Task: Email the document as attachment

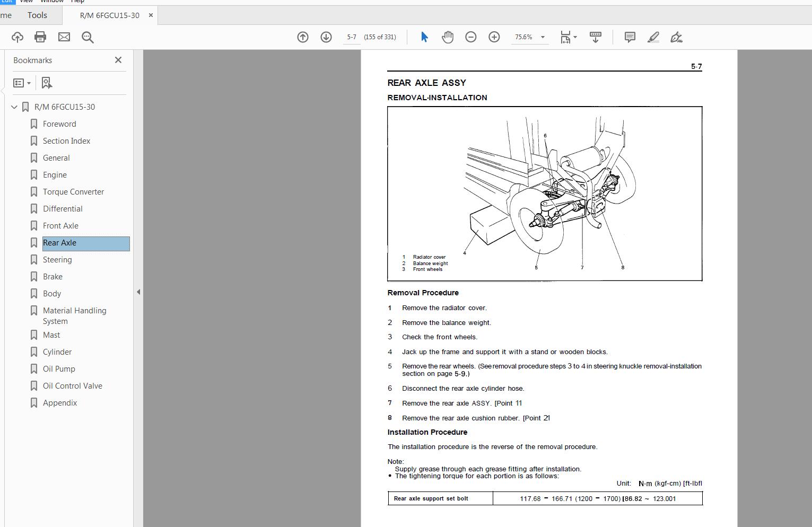Action: point(64,37)
